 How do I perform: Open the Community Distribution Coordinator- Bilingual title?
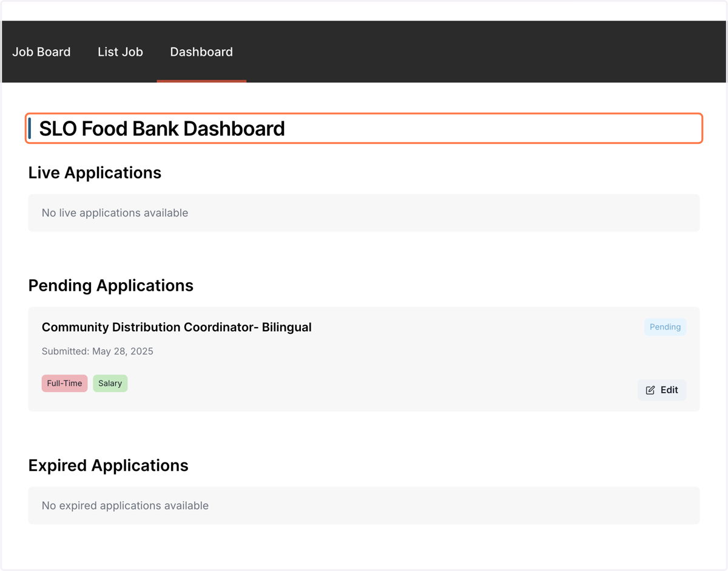coord(177,327)
